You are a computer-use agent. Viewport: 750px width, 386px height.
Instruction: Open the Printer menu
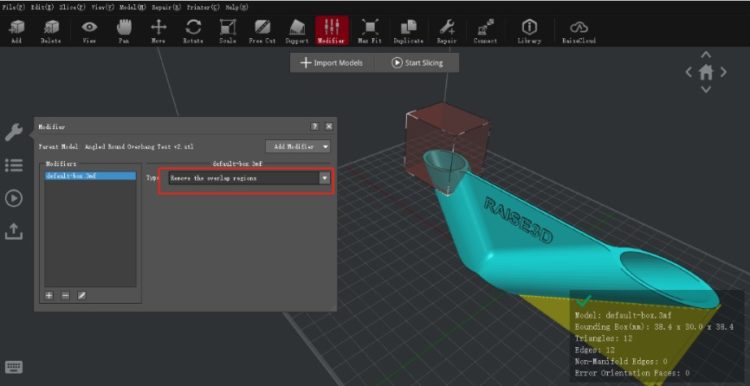203,7
